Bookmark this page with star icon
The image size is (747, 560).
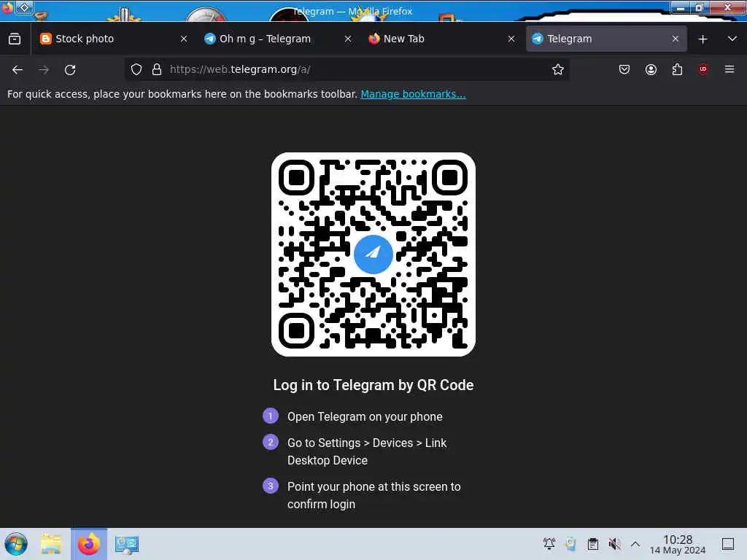click(x=558, y=69)
